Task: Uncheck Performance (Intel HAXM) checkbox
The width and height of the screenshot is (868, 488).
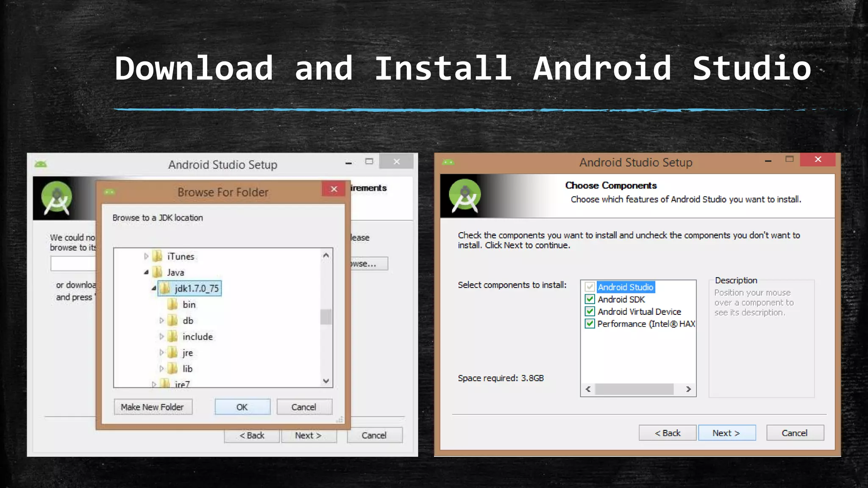Action: 590,324
